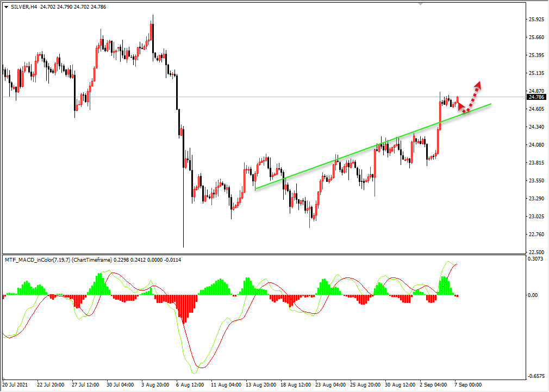Select the gray horizontal current price line

264,97
